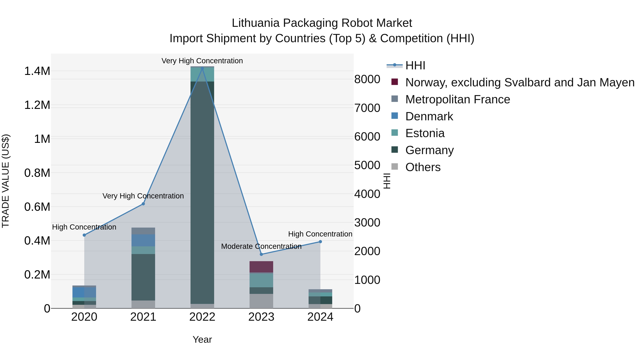Screen dimensions: 644x362
Task: Click the 'High Concentration' label above 2024
Action: pyautogui.click(x=320, y=234)
